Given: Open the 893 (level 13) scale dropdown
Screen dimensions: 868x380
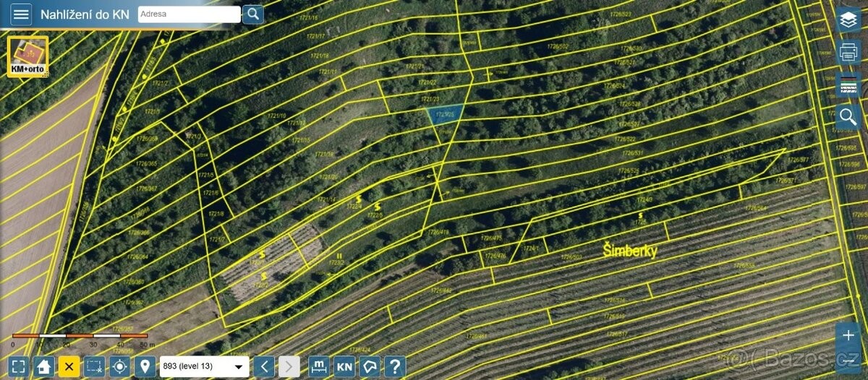Looking at the screenshot, I should [x=205, y=366].
